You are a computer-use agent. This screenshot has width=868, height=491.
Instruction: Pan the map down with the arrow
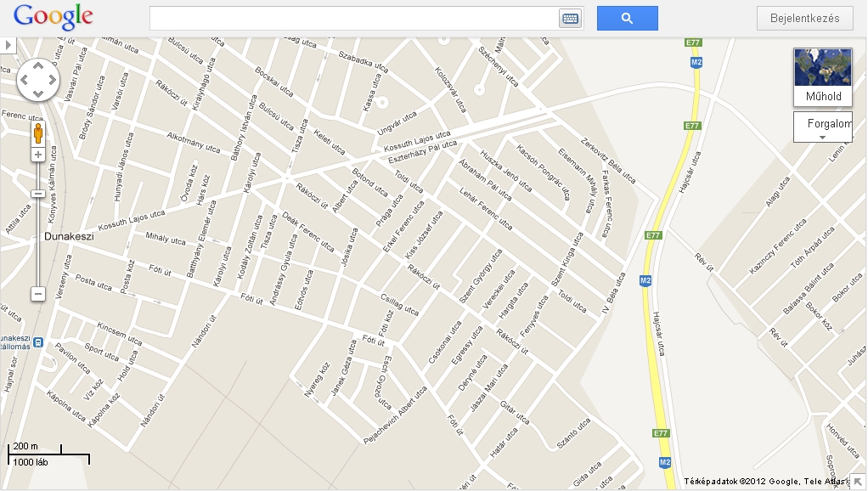tap(38, 93)
